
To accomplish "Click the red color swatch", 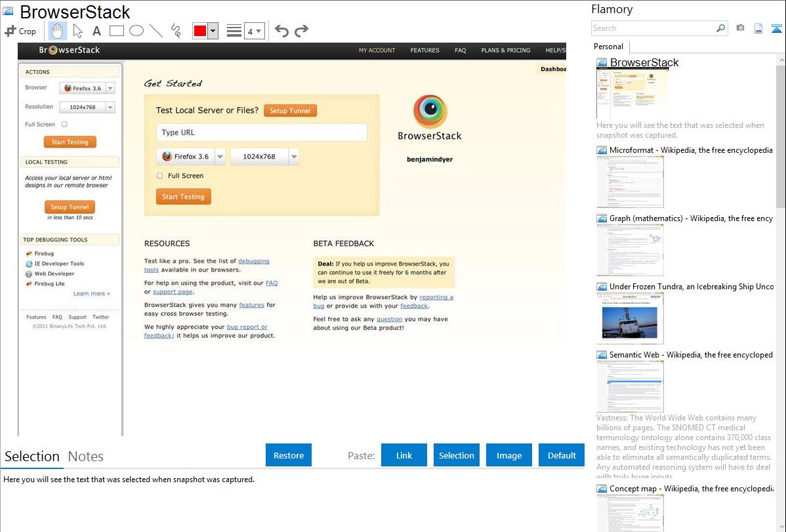I will click(200, 31).
